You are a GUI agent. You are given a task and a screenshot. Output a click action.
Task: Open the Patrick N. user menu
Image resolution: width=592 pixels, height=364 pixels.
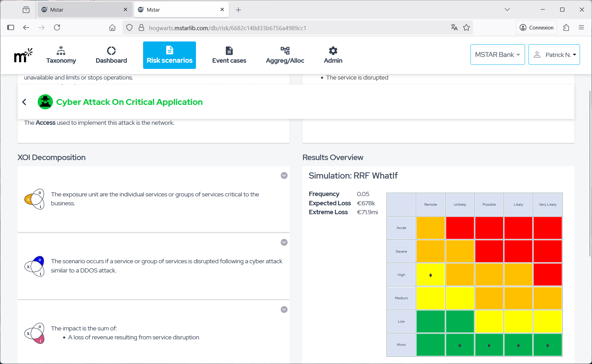click(554, 54)
